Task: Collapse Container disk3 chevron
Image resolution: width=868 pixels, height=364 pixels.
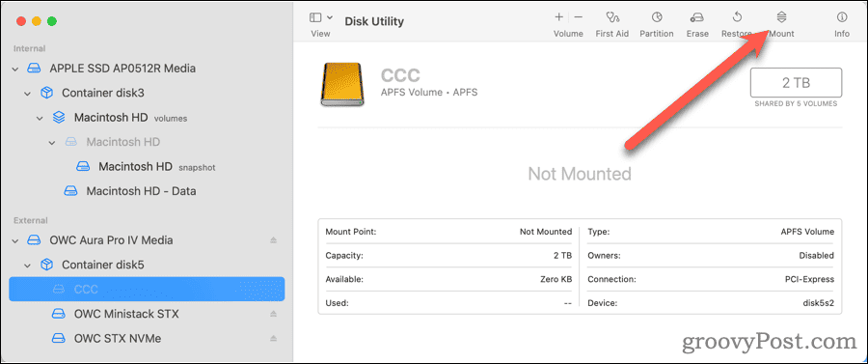Action: 28,94
